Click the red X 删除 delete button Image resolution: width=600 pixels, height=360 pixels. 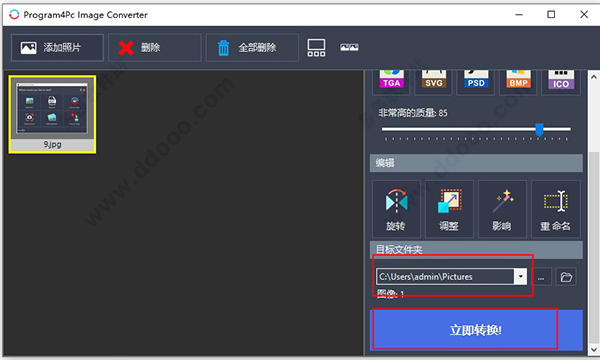point(155,47)
